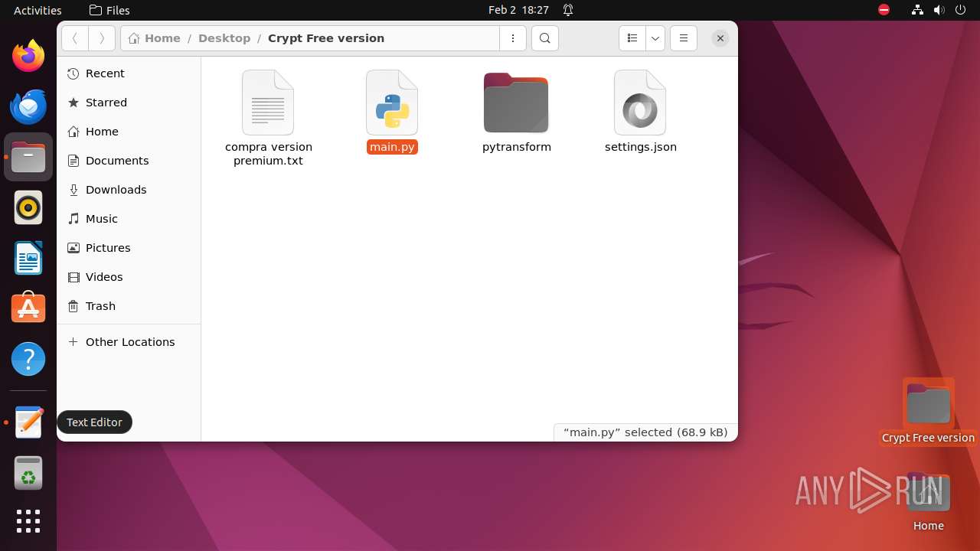The height and width of the screenshot is (551, 980).
Task: Click the network status icon
Action: click(x=917, y=10)
